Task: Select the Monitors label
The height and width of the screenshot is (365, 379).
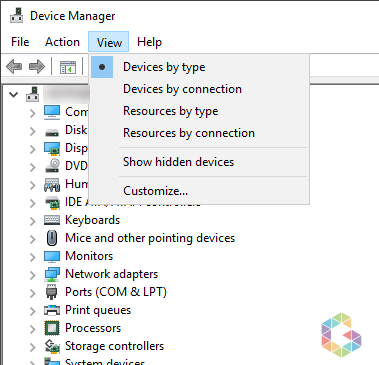Action: [x=89, y=256]
